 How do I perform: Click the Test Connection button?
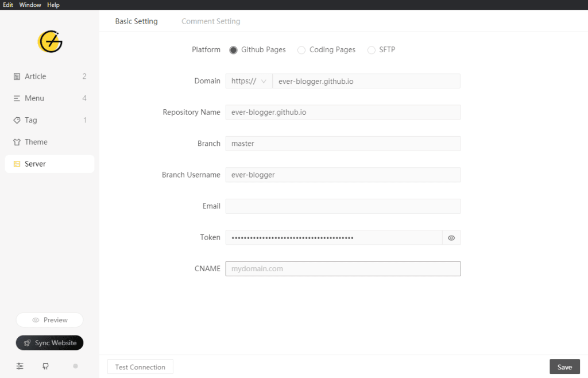click(140, 367)
